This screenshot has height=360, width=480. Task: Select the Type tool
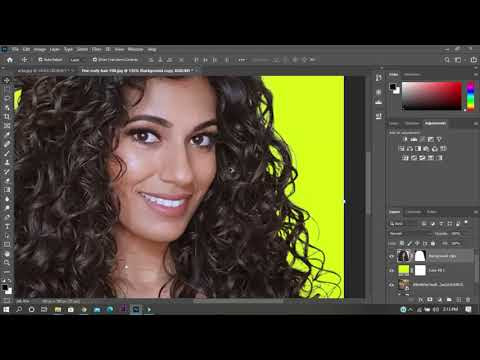7,226
